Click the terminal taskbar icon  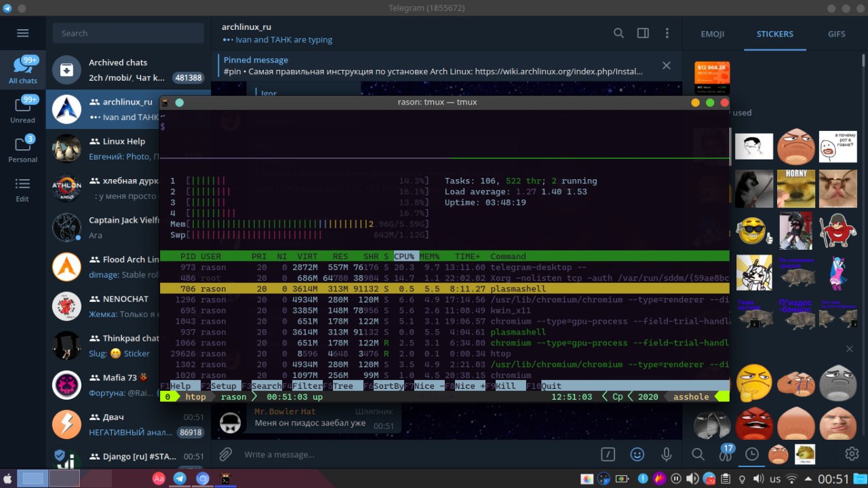click(x=225, y=478)
